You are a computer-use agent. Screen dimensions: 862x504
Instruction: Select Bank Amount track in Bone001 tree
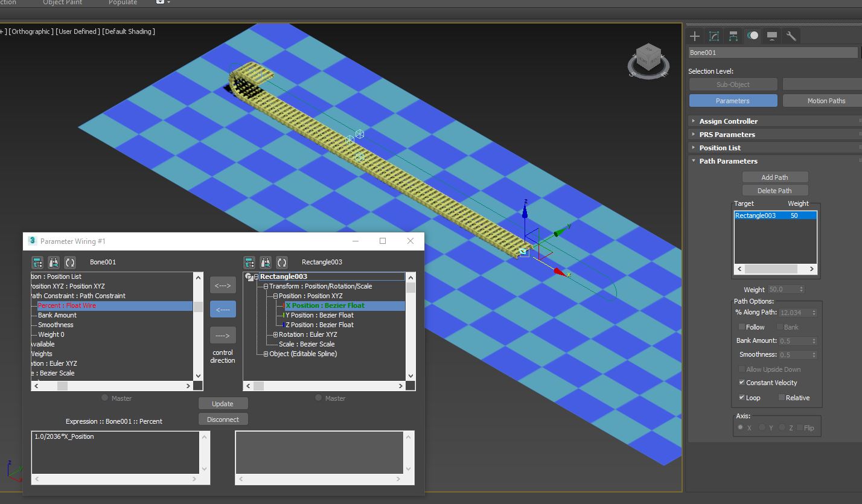(57, 316)
